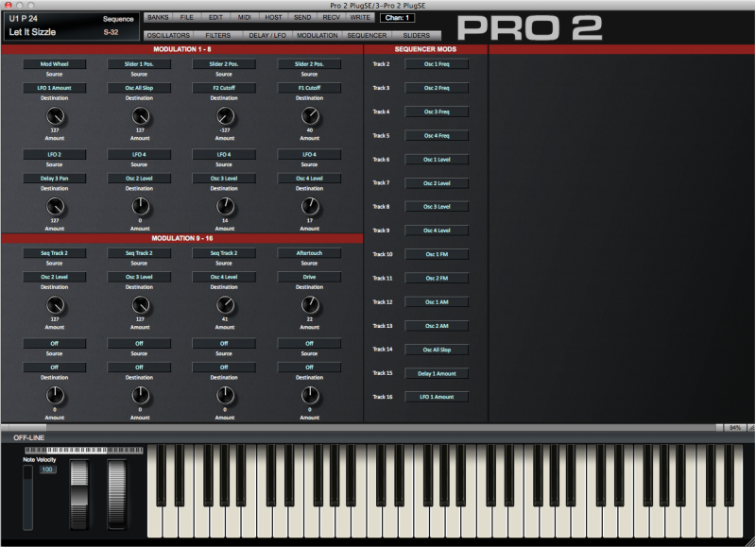Open Track 15 Delay 1 Amount dropdown

(437, 373)
